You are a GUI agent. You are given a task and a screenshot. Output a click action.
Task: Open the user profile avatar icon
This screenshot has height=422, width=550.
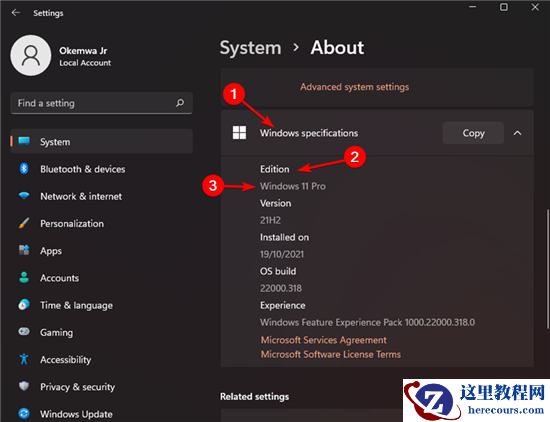[31, 55]
